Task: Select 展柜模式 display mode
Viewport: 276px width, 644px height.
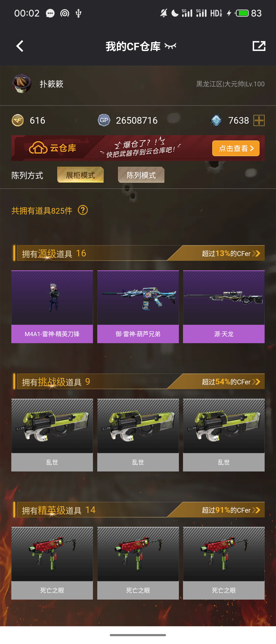Action: tap(80, 175)
